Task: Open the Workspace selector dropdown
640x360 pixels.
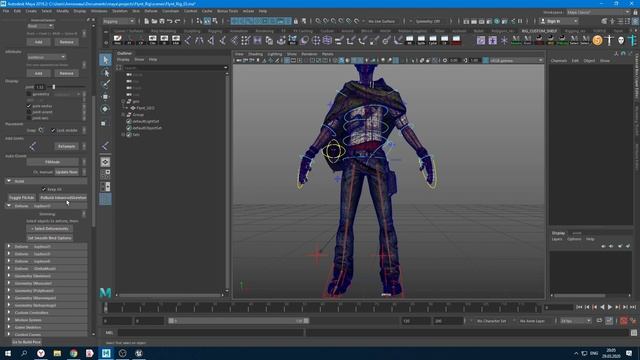Action: click(598, 12)
